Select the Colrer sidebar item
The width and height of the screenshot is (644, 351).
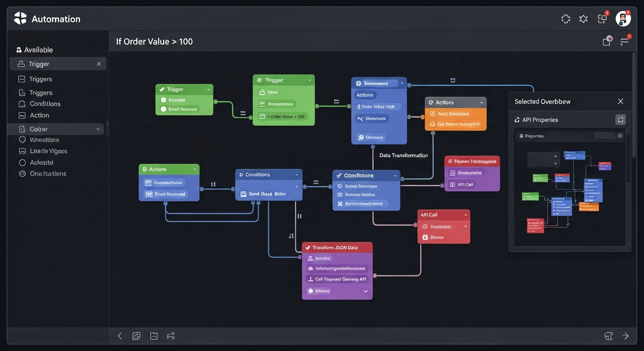(39, 129)
